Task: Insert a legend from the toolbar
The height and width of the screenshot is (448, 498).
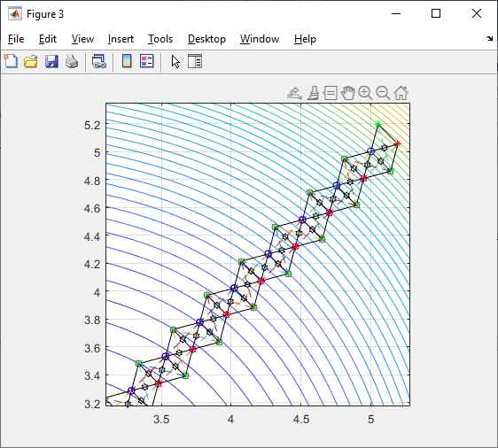Action: click(147, 61)
